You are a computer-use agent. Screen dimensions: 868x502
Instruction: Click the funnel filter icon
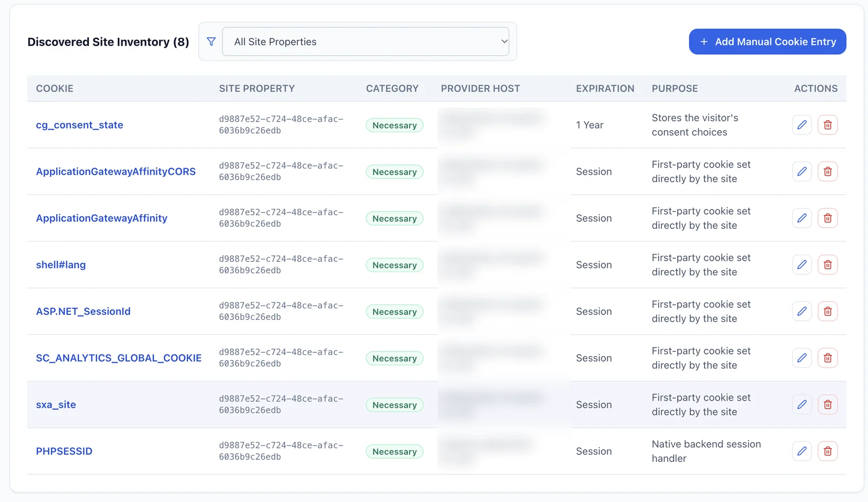point(211,42)
